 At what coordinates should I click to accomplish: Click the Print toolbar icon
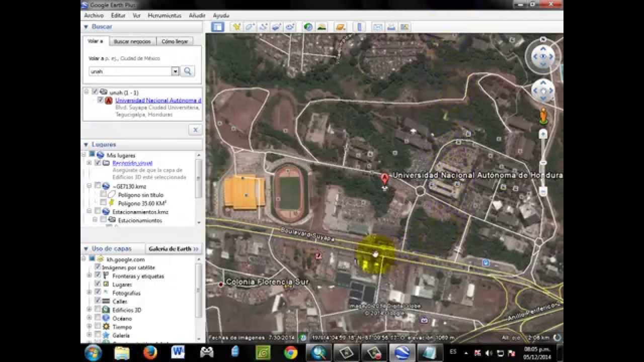point(391,27)
